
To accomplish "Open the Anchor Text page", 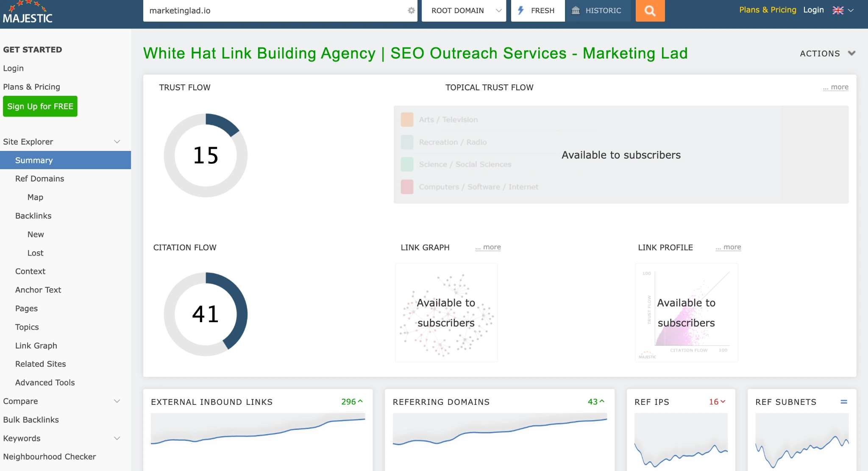I will point(38,290).
